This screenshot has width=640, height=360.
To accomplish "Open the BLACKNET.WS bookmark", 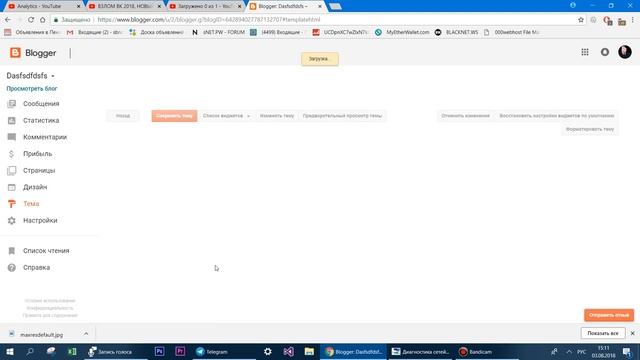I will click(x=456, y=32).
